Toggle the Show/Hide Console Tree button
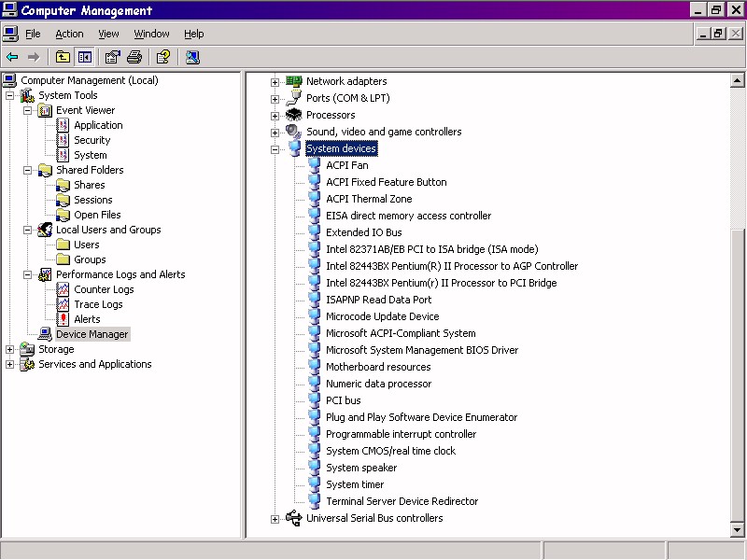The width and height of the screenshot is (747, 560). pyautogui.click(x=85, y=57)
